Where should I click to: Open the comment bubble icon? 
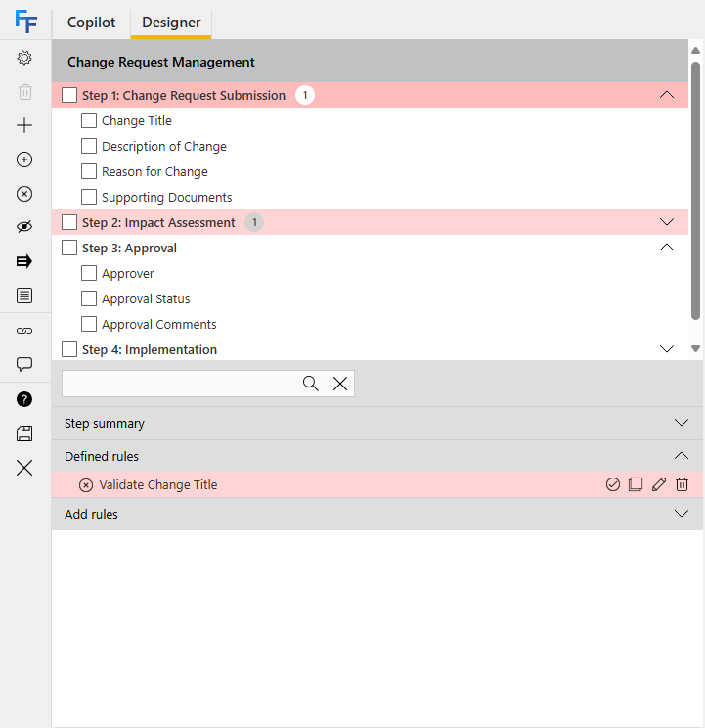click(24, 364)
